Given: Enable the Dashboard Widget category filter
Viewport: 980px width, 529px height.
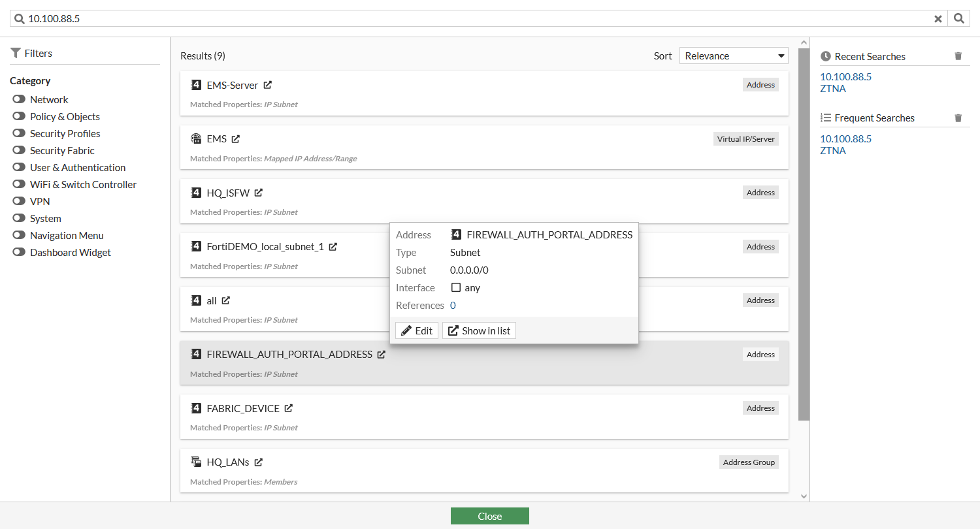Looking at the screenshot, I should pos(19,252).
